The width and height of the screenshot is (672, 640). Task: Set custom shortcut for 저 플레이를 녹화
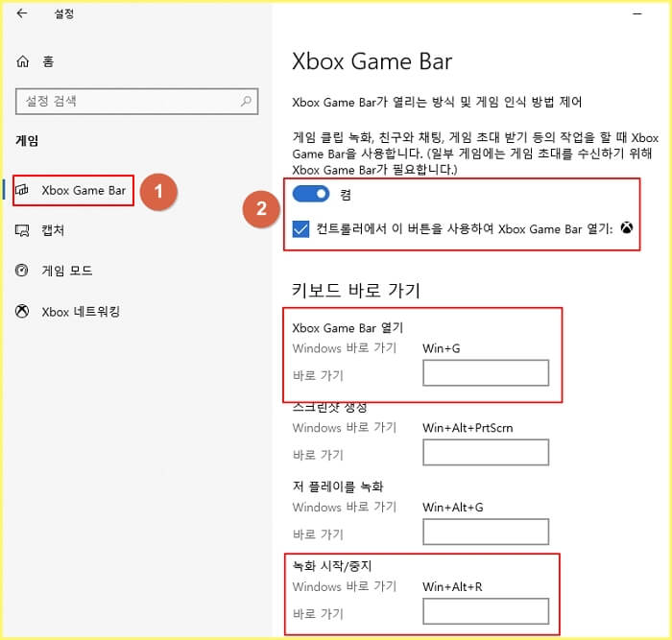(486, 532)
